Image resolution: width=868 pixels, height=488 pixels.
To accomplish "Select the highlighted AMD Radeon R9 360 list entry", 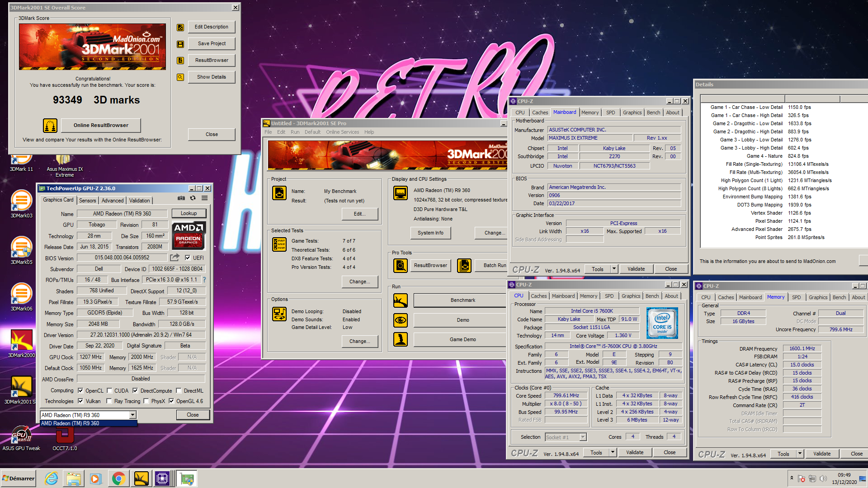I will coord(89,423).
